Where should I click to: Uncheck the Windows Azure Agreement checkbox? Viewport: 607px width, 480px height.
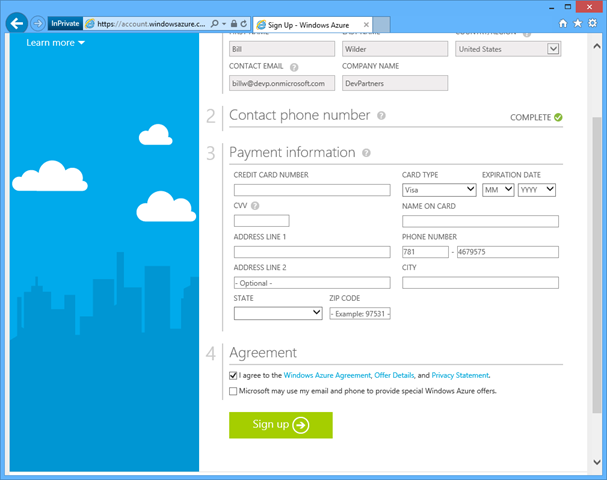click(234, 375)
